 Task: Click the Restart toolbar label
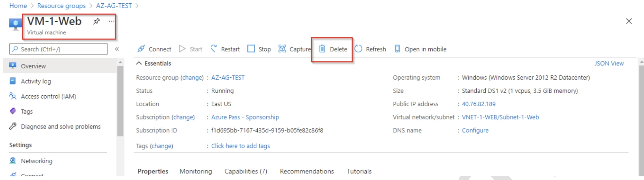pos(230,49)
